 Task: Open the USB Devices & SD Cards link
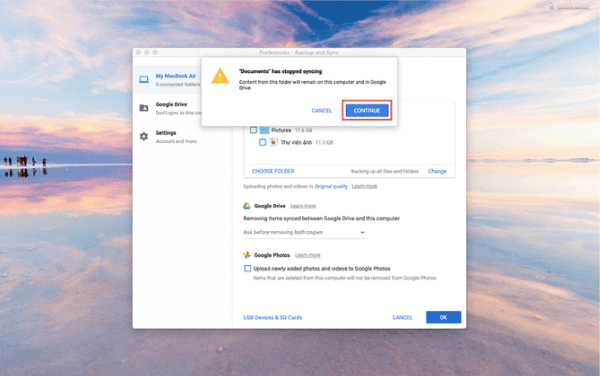272,317
